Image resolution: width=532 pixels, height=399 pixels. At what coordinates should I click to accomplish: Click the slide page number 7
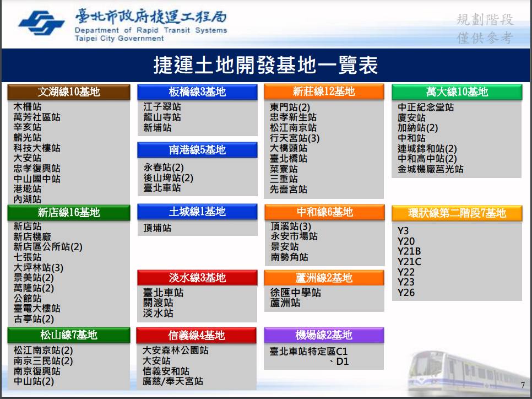coord(523,385)
